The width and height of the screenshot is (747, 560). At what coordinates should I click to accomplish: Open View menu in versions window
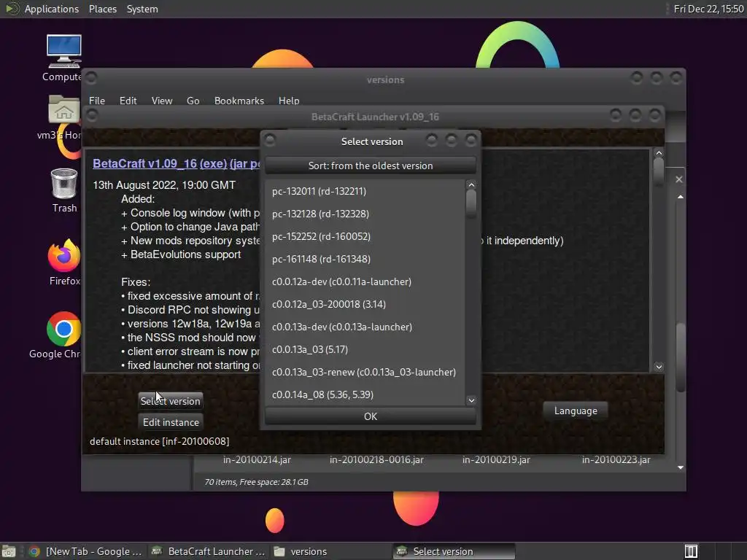tap(162, 101)
